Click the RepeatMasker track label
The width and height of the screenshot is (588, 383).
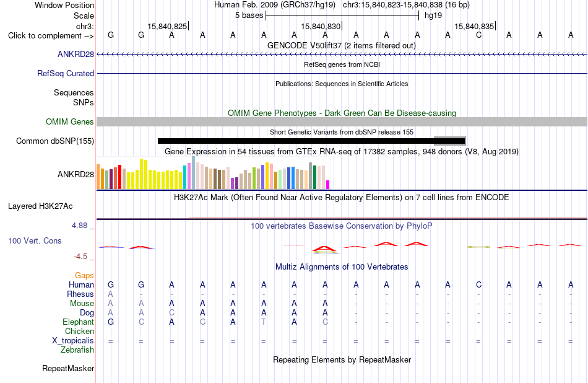[68, 368]
